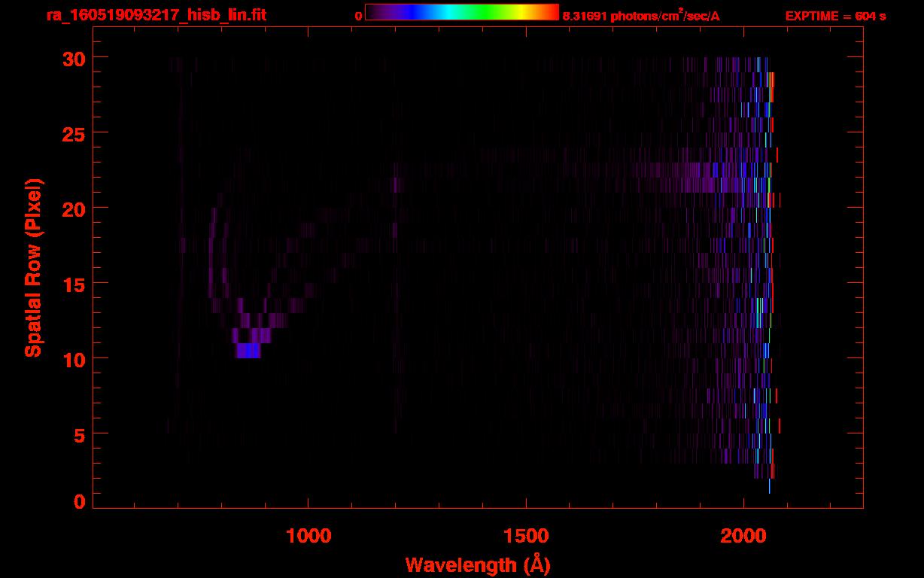
Task: Click the x-axis tick label 1500
Action: (526, 535)
